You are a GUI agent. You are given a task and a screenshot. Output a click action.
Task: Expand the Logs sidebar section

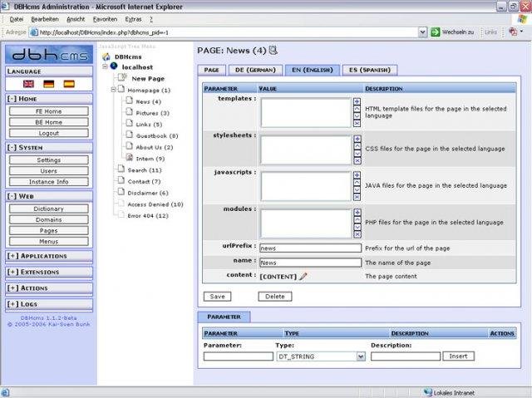(x=13, y=304)
